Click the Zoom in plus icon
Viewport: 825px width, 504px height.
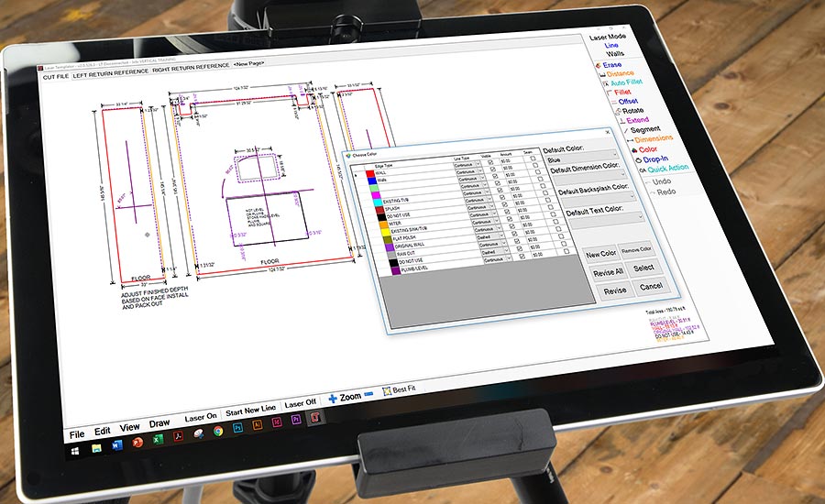tap(333, 399)
